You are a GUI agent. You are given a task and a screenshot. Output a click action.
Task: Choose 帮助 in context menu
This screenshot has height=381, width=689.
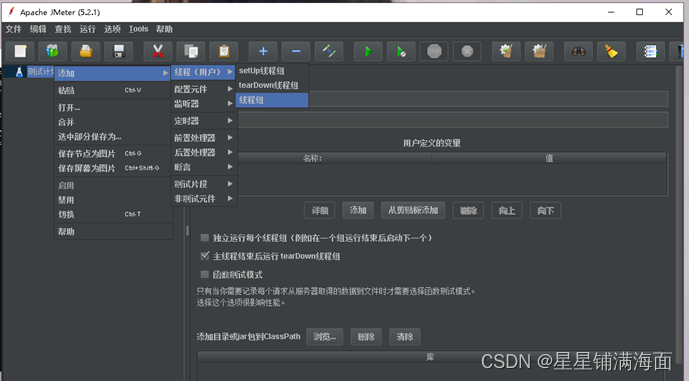click(x=112, y=232)
